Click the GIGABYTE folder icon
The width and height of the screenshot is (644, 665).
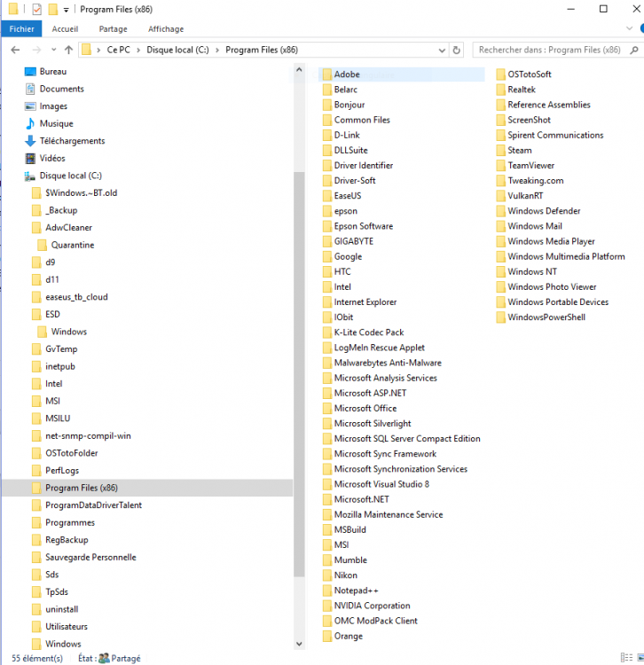click(x=327, y=241)
